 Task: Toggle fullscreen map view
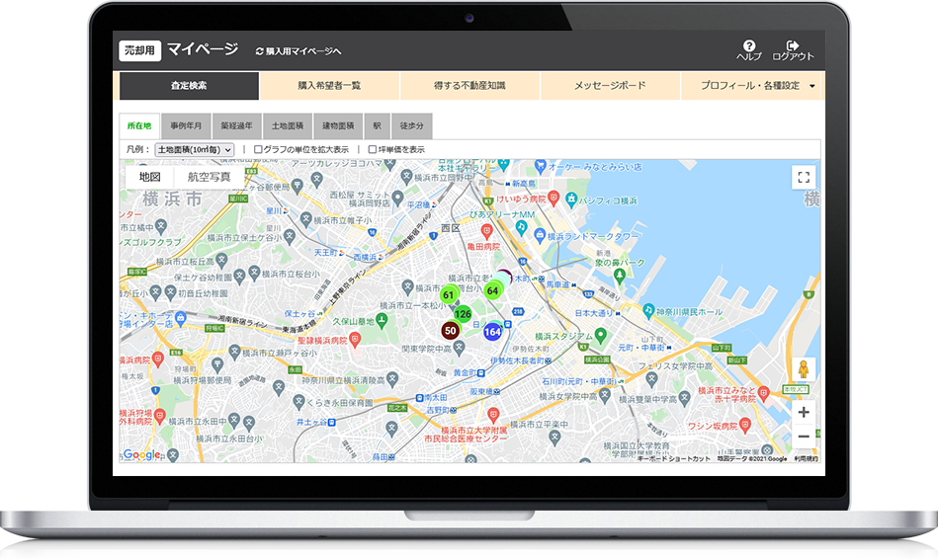(x=804, y=178)
